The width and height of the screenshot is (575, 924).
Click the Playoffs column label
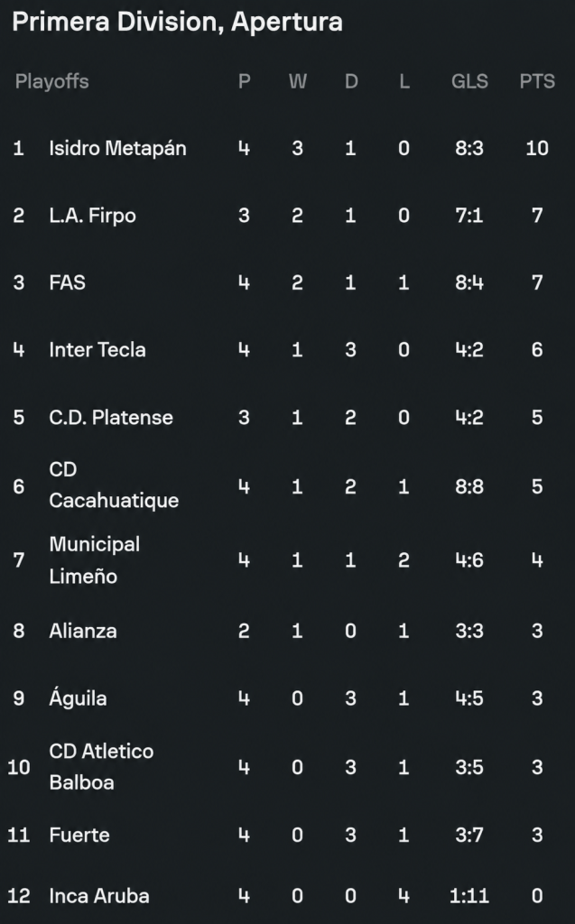coord(51,81)
